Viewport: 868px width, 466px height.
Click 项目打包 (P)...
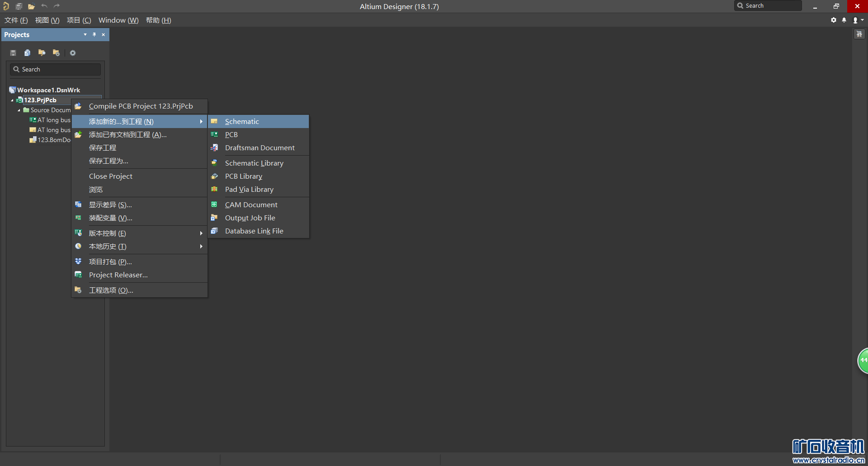139,262
